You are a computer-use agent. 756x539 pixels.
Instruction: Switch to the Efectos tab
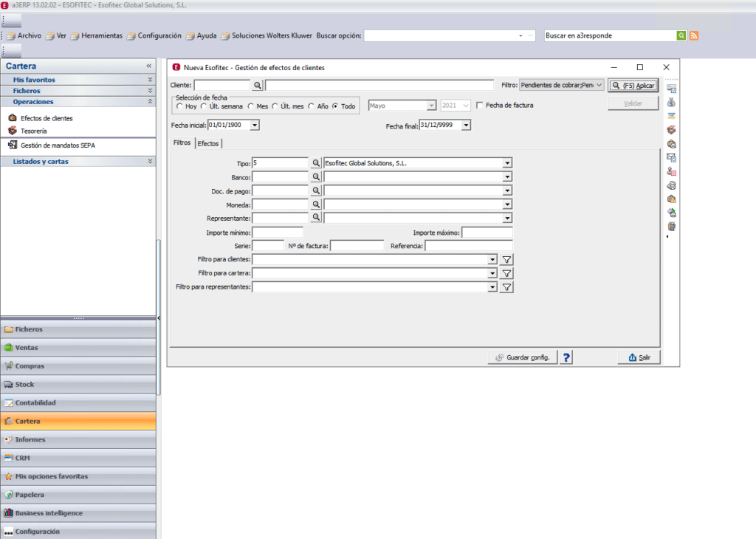[208, 144]
